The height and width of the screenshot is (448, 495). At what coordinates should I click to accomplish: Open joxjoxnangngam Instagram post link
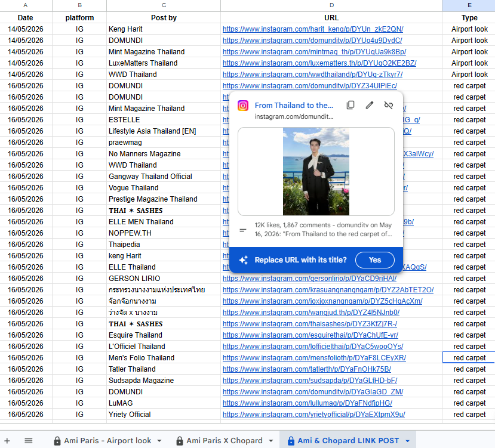coord(322,301)
